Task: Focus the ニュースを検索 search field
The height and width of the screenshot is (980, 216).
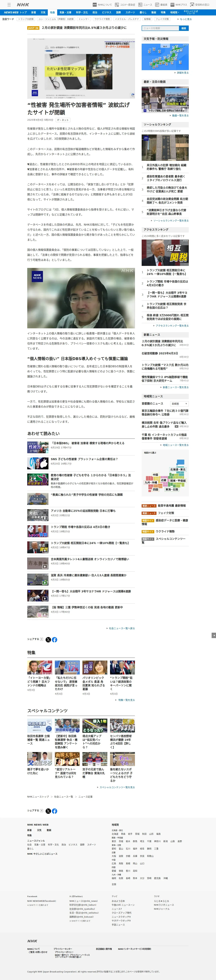Action: (x=160, y=28)
